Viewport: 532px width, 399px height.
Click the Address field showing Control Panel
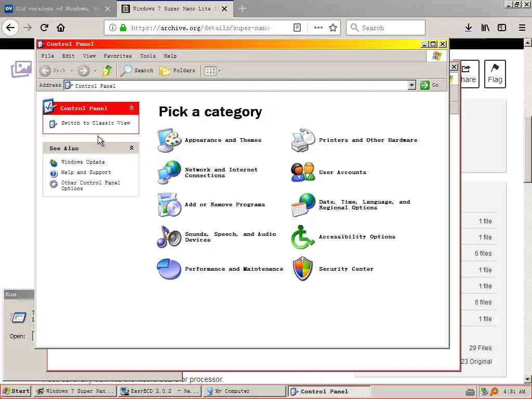point(236,86)
